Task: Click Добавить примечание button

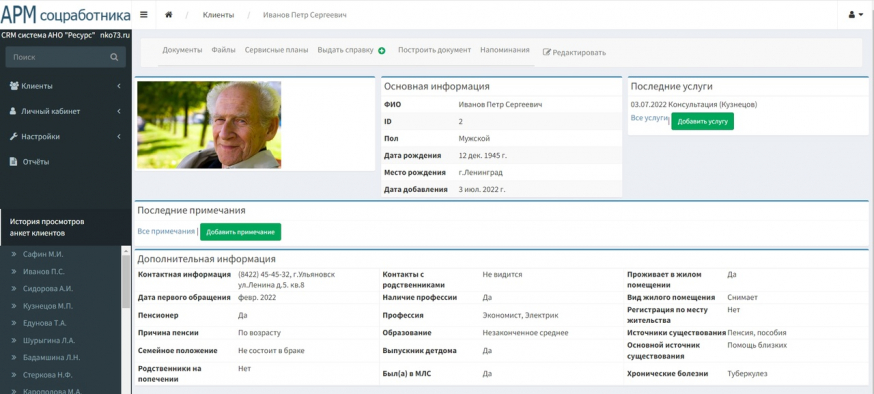Action: click(240, 232)
